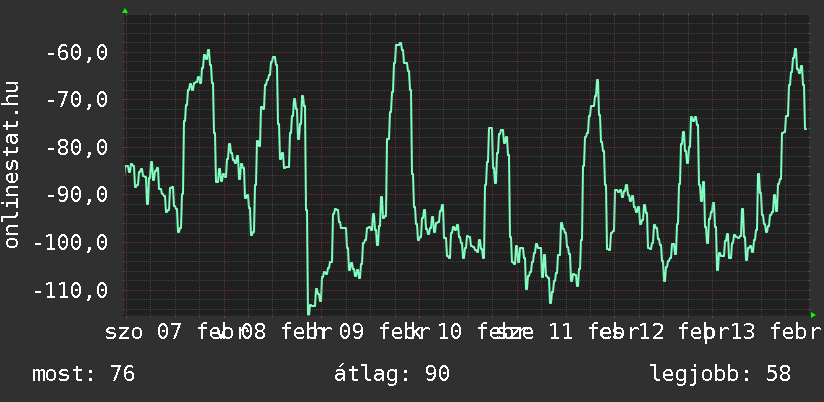
Task: Click the "legjobb: 58" best value text
Action: coord(720,375)
